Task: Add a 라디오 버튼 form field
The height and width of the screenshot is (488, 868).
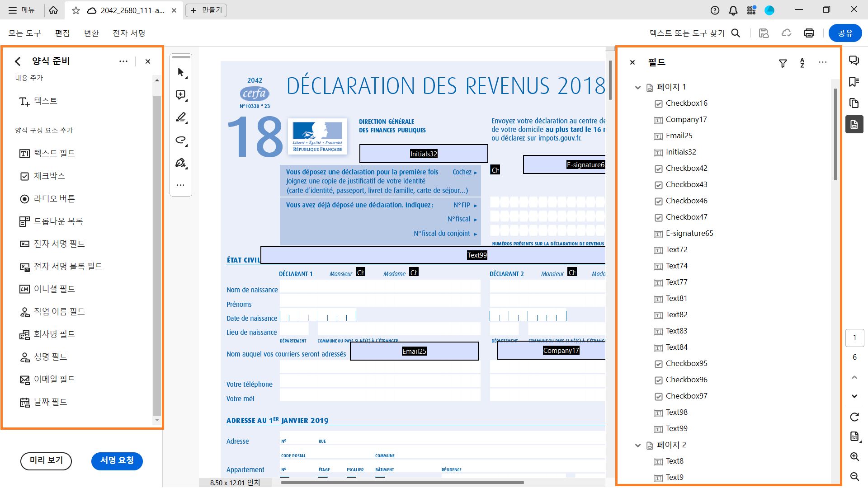Action: [54, 199]
